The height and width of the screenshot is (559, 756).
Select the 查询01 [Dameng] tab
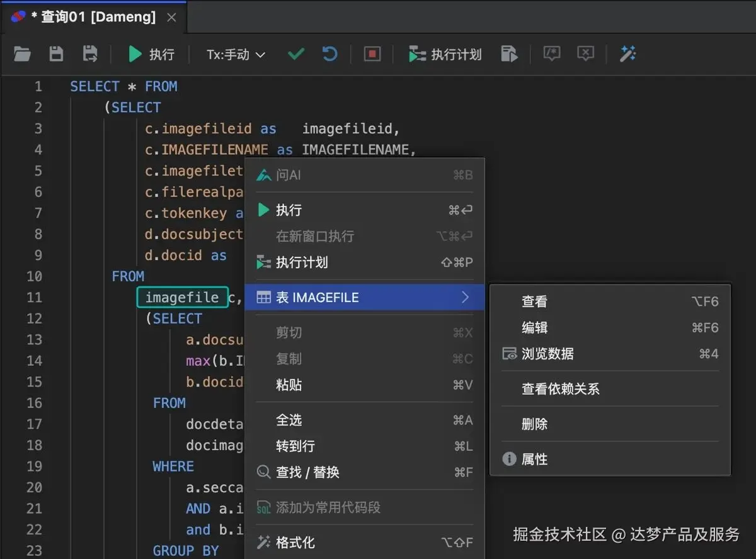point(93,17)
